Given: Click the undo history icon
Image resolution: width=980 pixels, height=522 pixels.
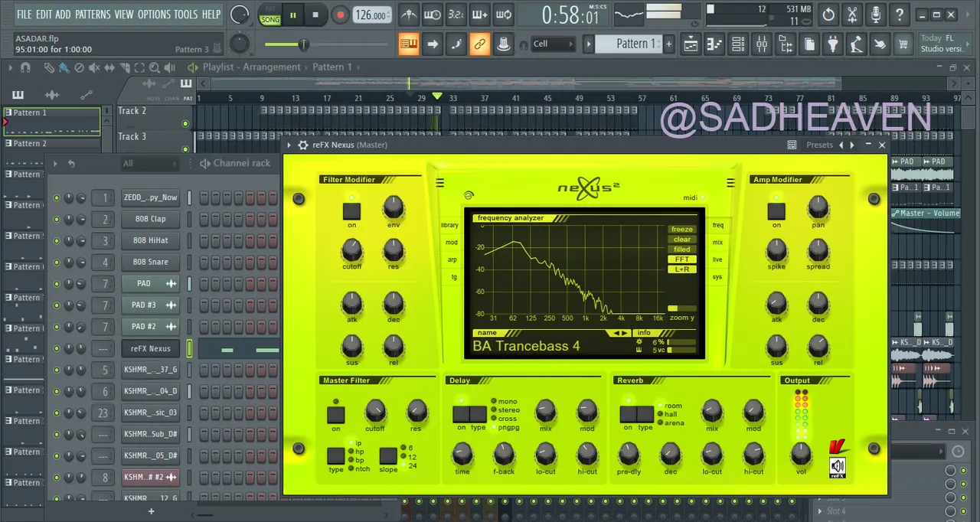Looking at the screenshot, I should tap(828, 14).
